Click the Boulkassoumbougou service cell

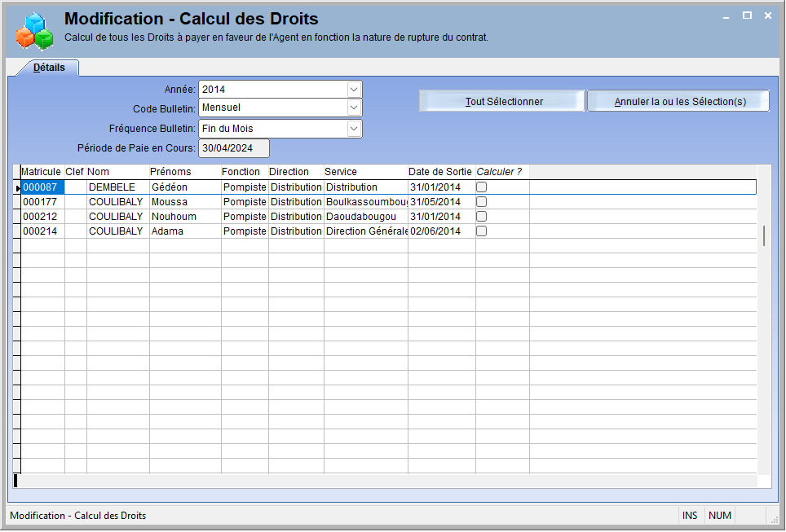click(x=366, y=202)
